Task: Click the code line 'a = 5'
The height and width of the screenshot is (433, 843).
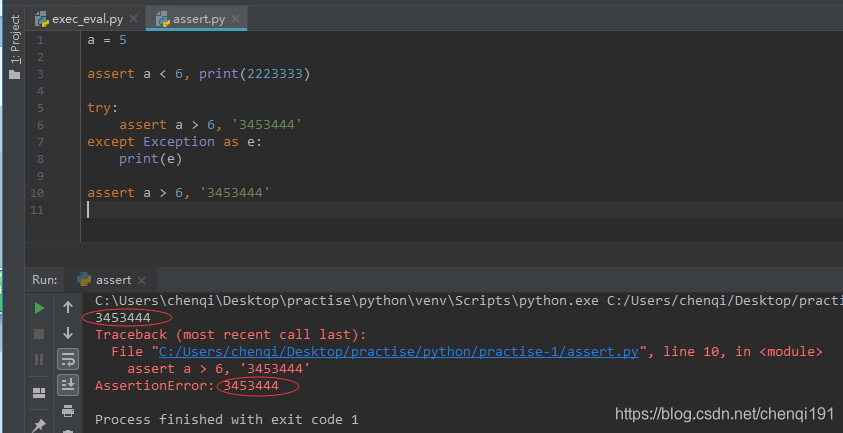Action: coord(107,40)
